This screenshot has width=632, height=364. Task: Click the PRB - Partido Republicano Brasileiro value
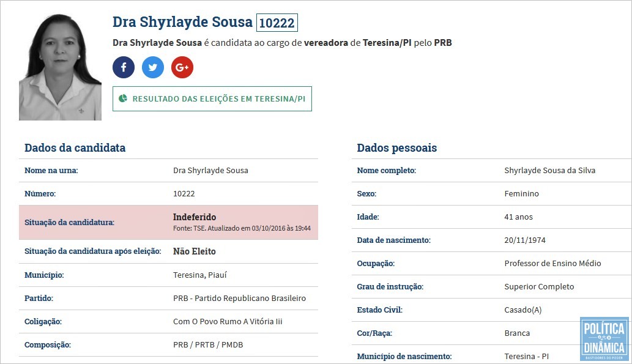[239, 299]
